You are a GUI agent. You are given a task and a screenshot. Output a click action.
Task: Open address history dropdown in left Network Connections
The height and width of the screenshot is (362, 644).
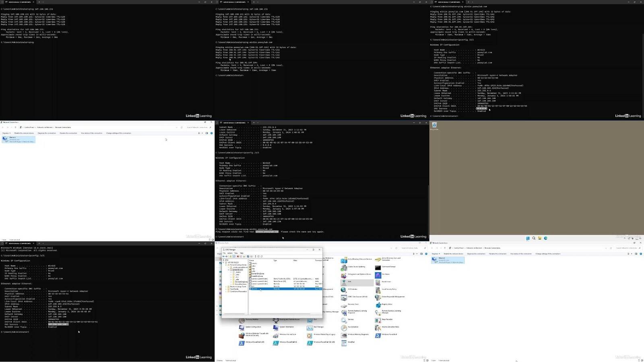(176, 127)
